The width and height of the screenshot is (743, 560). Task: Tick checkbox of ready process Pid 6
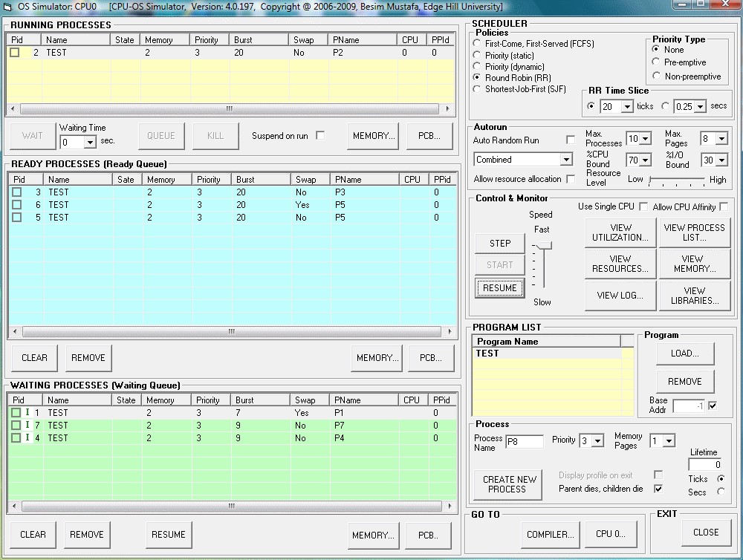17,205
